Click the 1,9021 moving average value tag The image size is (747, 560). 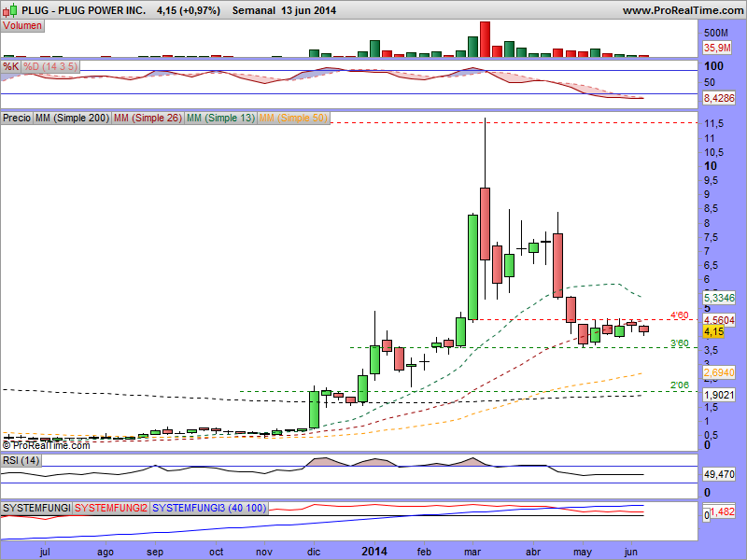[x=719, y=395]
